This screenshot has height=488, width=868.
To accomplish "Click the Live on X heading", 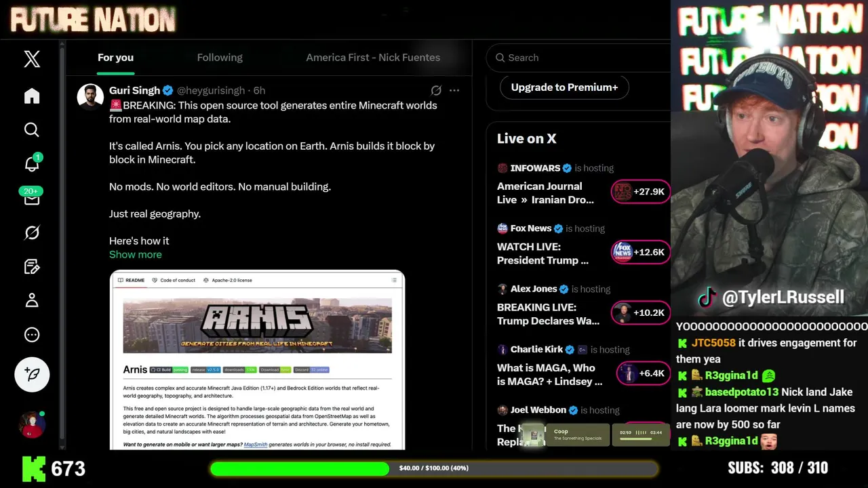I will [x=526, y=138].
